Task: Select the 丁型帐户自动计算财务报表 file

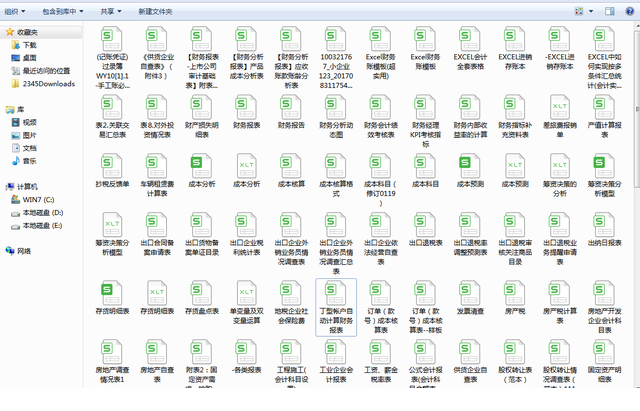Action: click(336, 307)
